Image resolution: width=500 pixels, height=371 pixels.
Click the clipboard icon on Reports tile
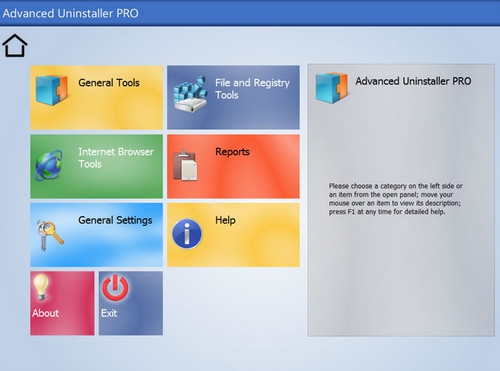185,165
